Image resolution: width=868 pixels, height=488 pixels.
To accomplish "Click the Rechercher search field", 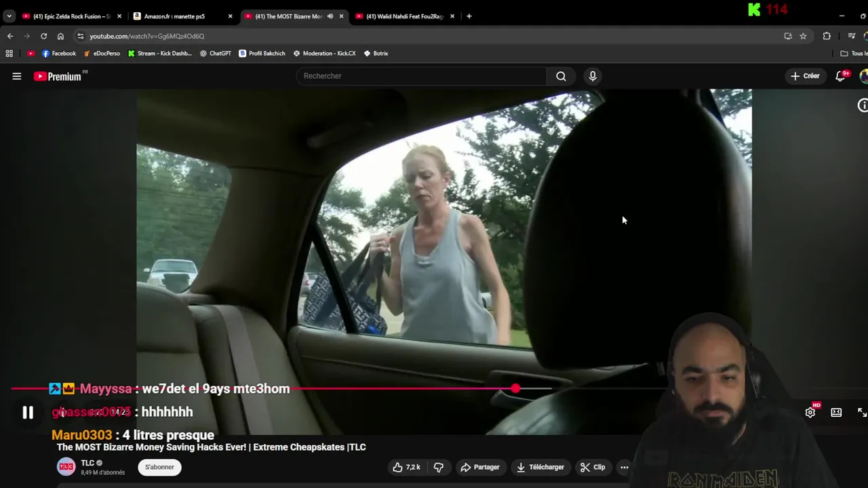I will coord(421,76).
